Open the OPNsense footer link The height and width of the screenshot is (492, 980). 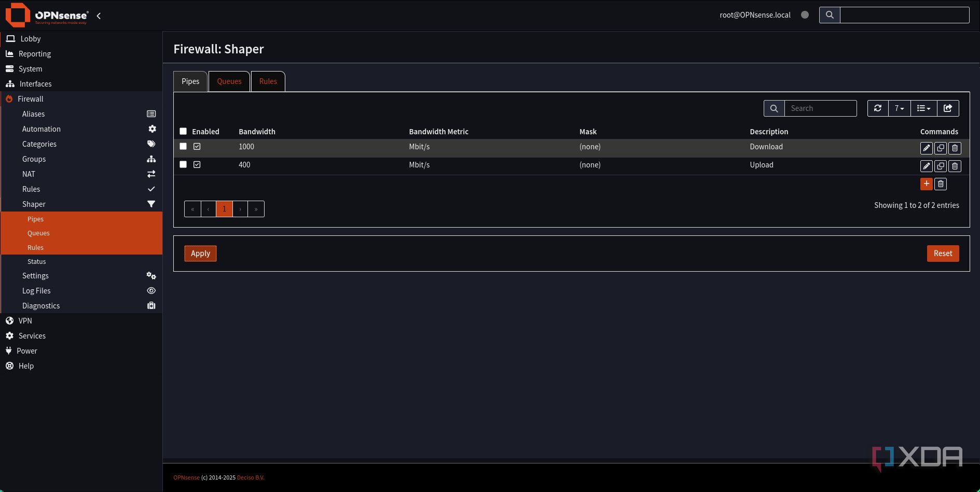click(x=186, y=477)
